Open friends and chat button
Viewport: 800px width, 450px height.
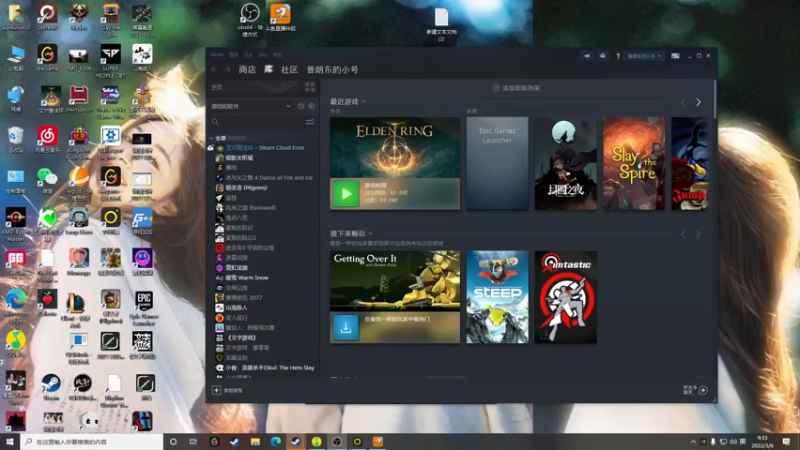[x=695, y=390]
